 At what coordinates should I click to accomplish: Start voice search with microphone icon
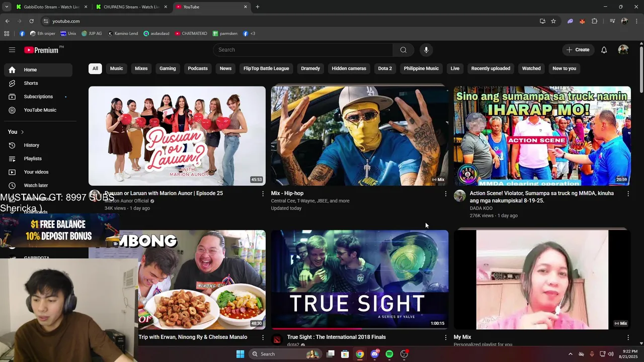click(x=426, y=50)
